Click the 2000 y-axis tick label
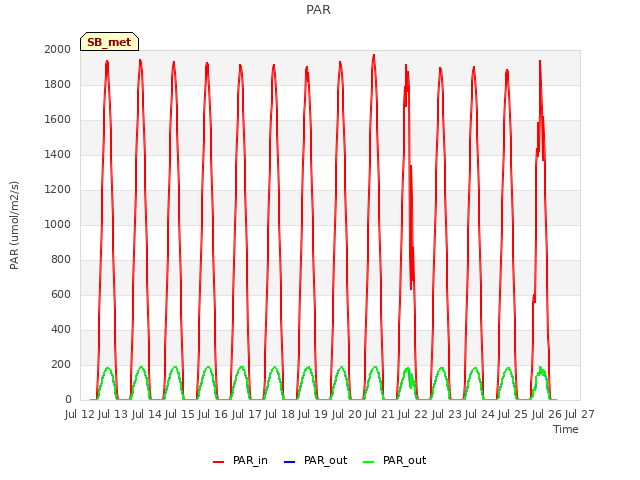Screen dimensions: 640x480 pos(58,49)
